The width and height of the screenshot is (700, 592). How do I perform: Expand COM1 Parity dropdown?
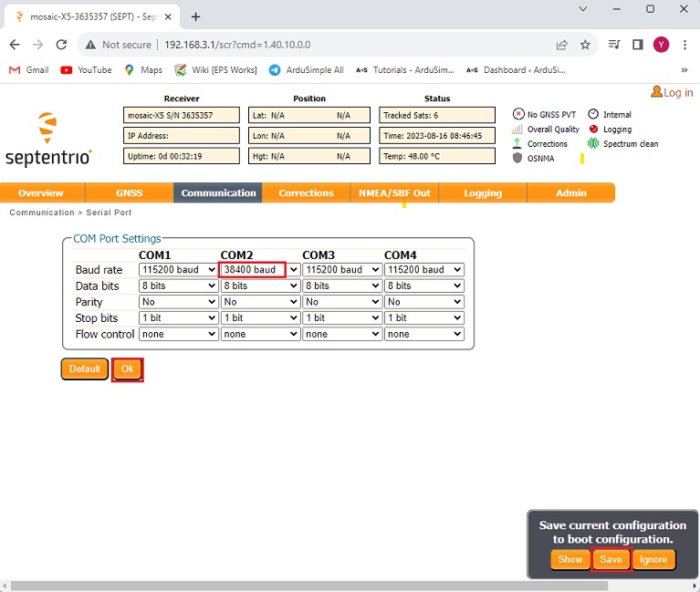[x=178, y=302]
